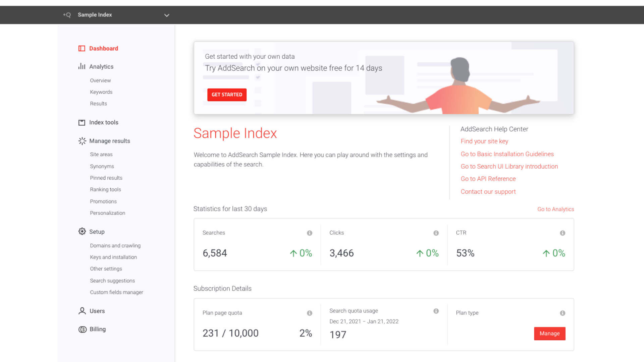
Task: Select Synonyms in sidebar
Action: click(x=102, y=166)
